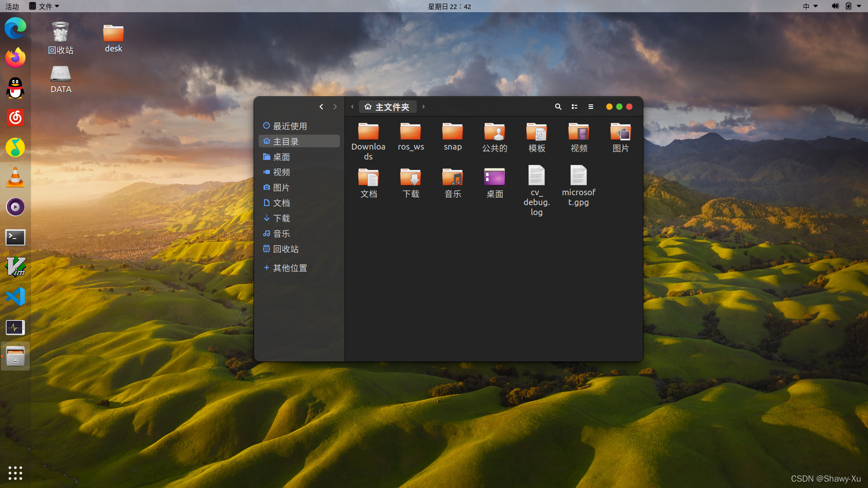Click the right path bar scroll arrow

click(424, 107)
